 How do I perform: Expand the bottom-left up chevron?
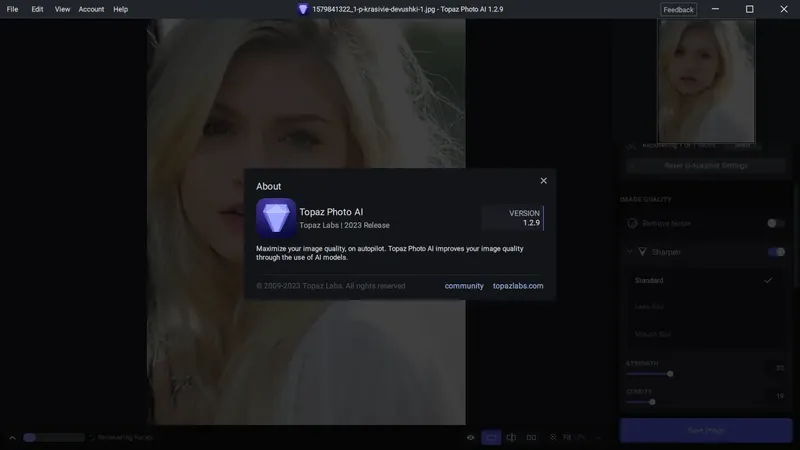tap(12, 438)
